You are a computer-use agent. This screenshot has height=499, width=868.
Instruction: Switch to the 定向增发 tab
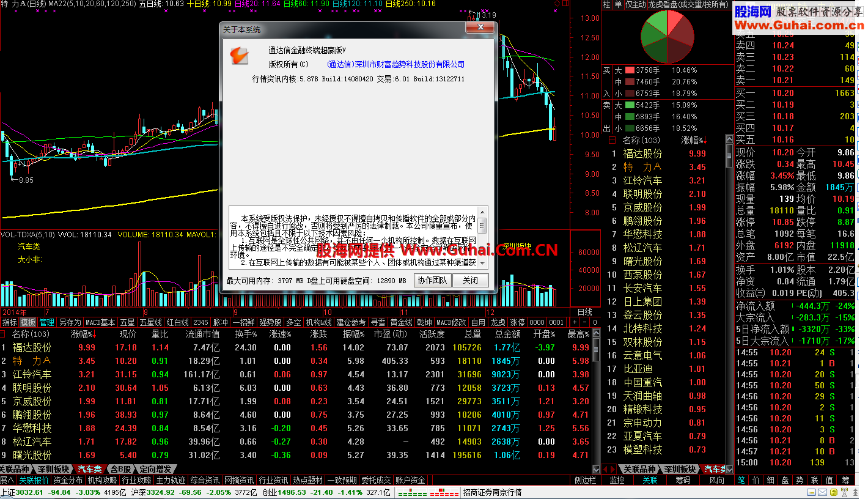155,469
